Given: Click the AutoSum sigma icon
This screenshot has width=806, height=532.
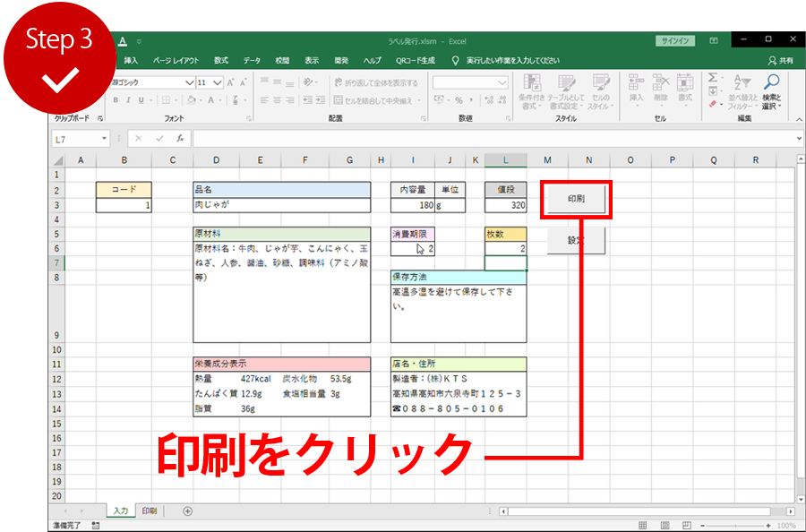Looking at the screenshot, I should pos(713,78).
